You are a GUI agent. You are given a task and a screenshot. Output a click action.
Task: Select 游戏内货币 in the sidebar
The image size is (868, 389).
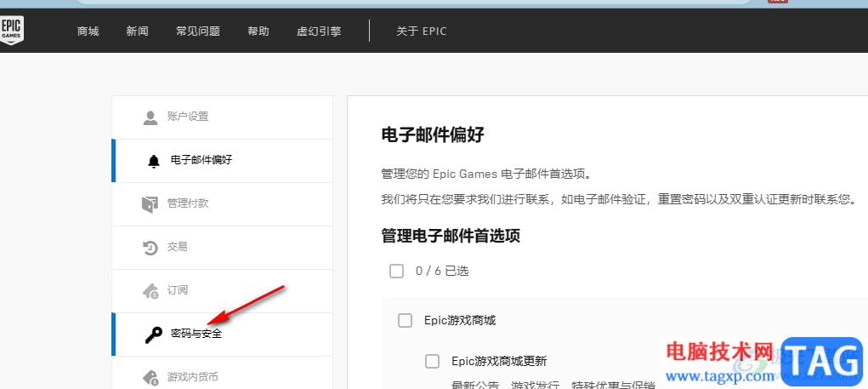click(222, 373)
